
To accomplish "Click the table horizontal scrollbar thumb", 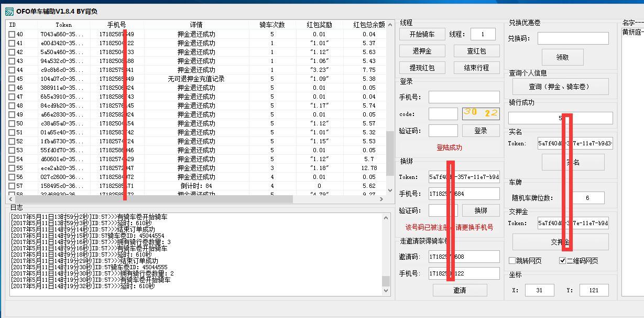I will (154, 199).
